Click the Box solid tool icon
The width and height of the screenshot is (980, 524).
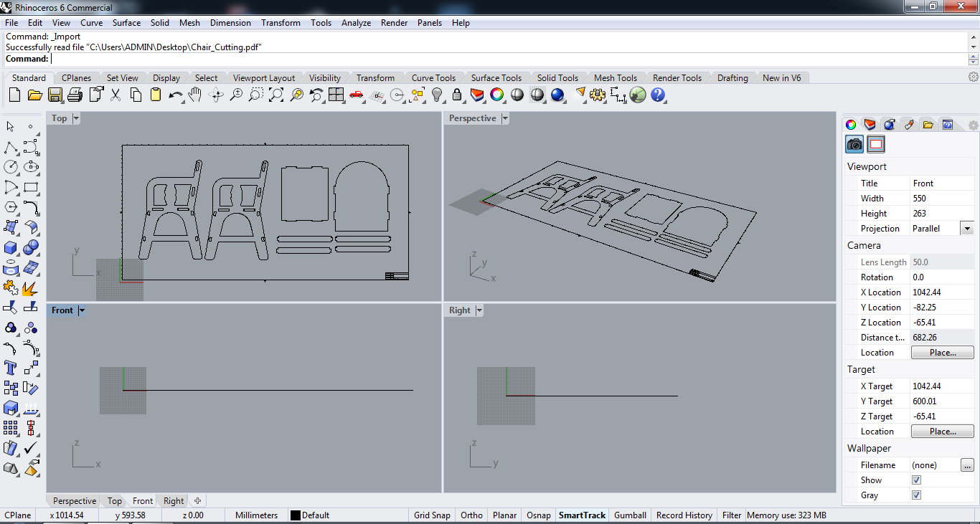11,248
